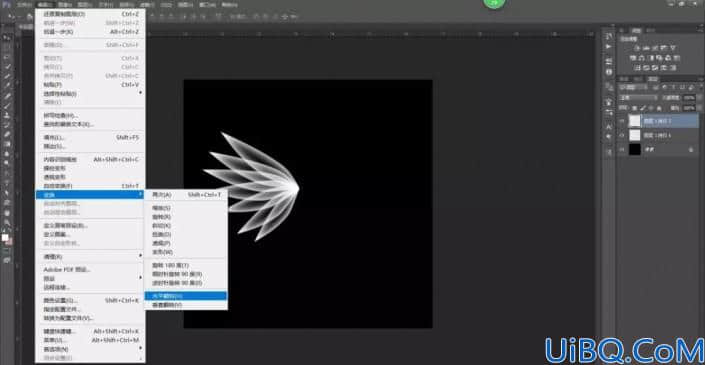
Task: Choose the highlighted Flip Horizontal submenu item
Action: tap(186, 296)
